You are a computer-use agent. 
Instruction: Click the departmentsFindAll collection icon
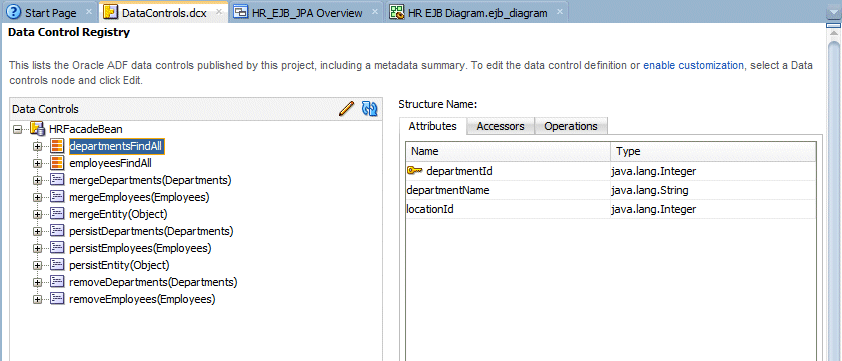(x=57, y=146)
